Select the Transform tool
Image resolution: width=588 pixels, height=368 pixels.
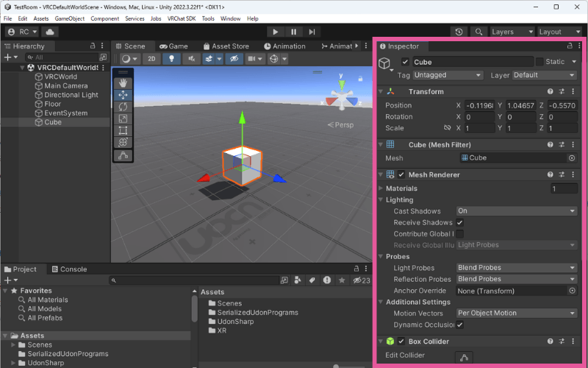pyautogui.click(x=123, y=142)
